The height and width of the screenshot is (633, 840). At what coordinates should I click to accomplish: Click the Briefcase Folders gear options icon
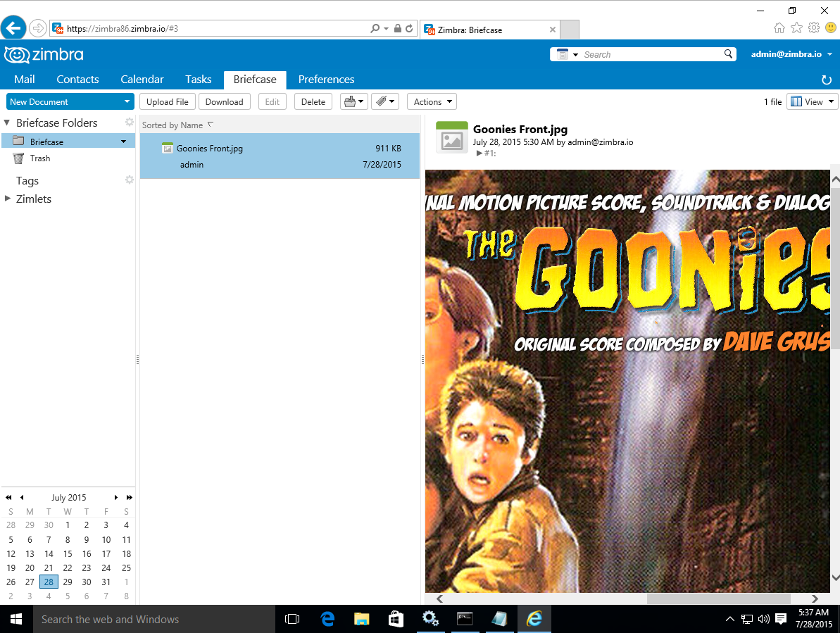tap(129, 122)
